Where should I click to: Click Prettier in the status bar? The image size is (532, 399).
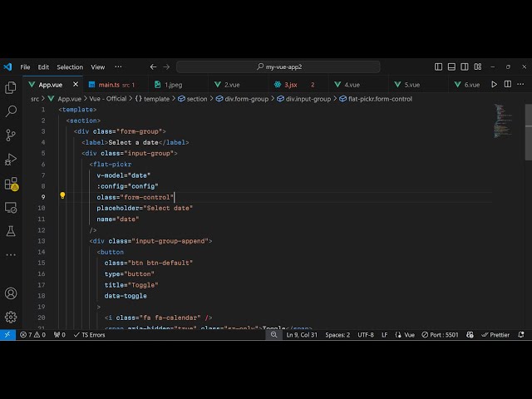tap(495, 335)
